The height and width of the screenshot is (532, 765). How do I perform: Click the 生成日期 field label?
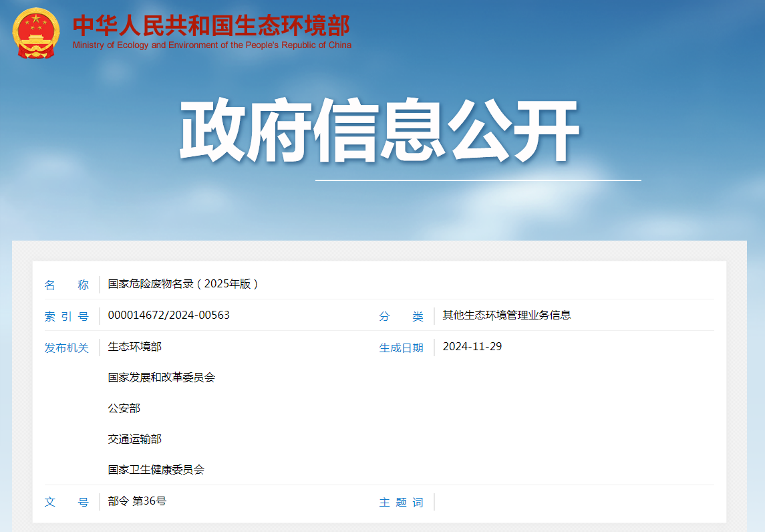[401, 348]
